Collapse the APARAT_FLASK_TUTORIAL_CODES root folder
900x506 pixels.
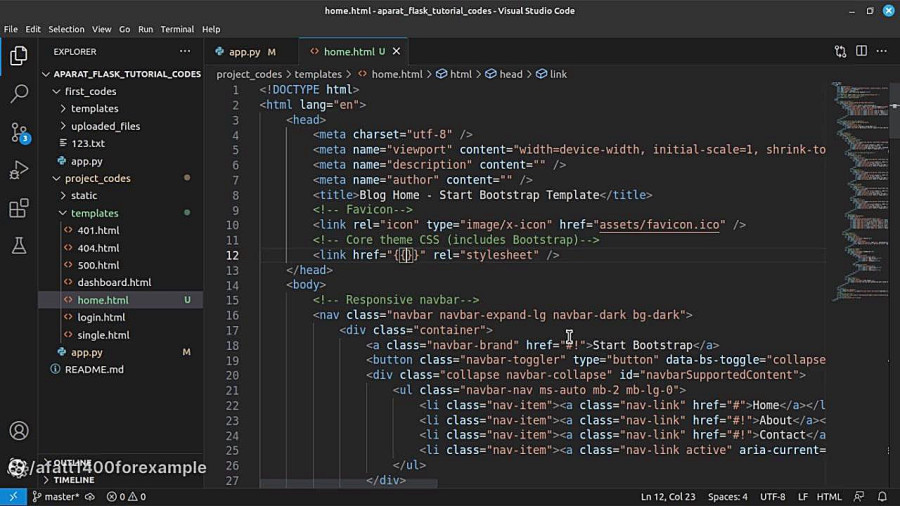[121, 74]
